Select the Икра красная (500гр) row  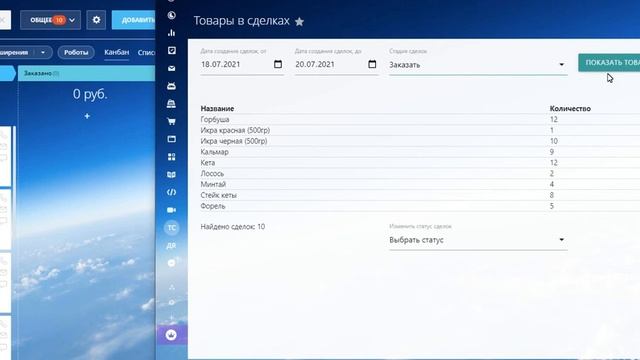tap(420, 130)
